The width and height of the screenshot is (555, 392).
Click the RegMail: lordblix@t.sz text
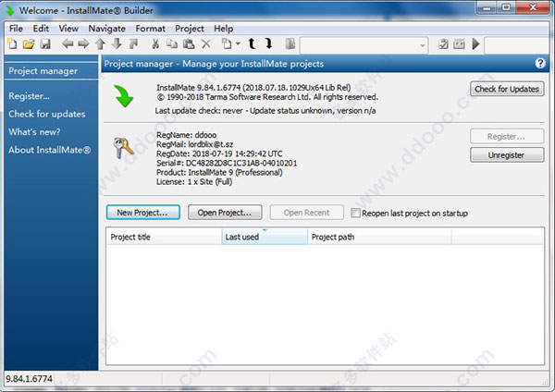pos(194,144)
